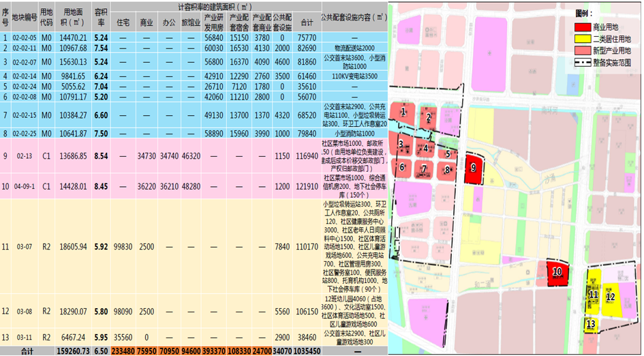Select cell with plot code 02-02-05

coord(25,38)
